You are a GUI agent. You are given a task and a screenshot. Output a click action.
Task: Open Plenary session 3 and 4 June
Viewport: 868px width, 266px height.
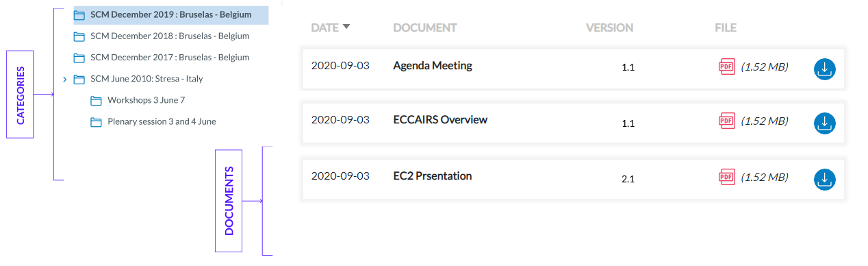point(162,122)
